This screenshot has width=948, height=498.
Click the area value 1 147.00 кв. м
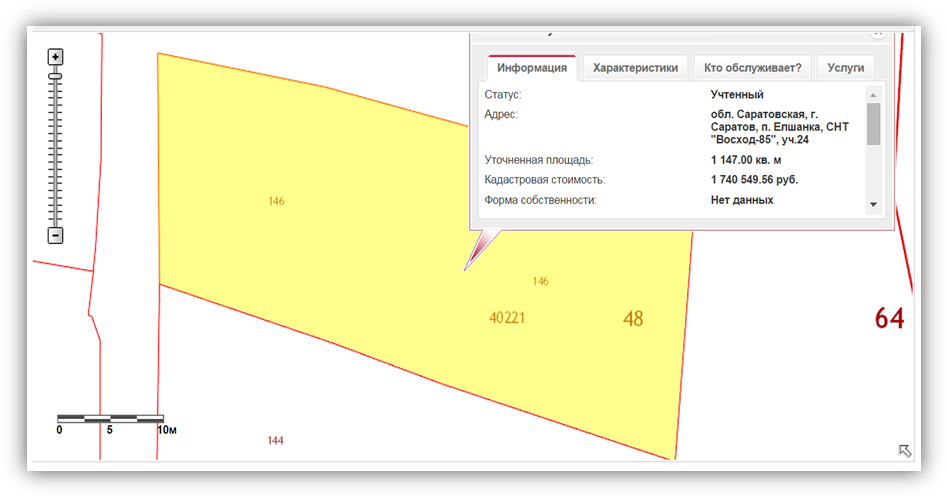746,160
